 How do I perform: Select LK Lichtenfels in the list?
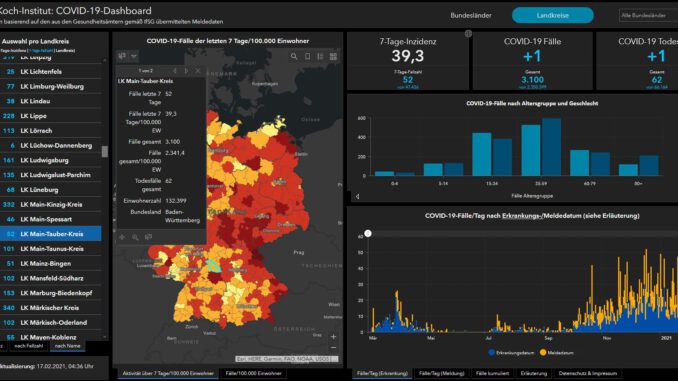click(51, 72)
